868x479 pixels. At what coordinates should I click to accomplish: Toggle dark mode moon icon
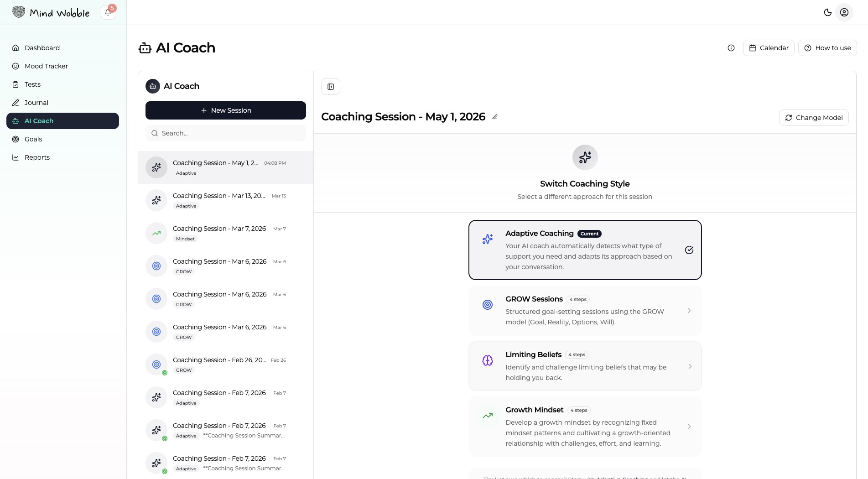(x=827, y=12)
